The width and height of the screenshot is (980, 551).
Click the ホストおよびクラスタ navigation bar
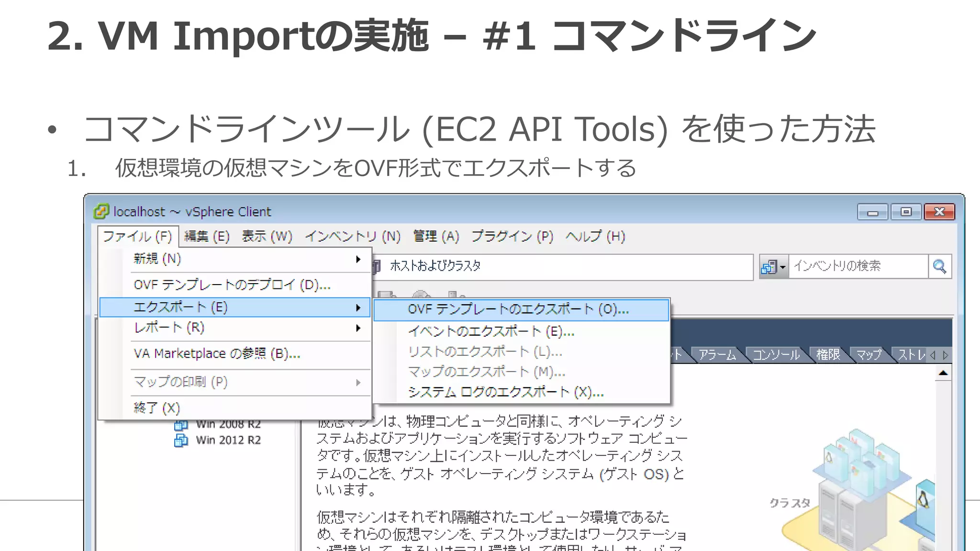coord(562,266)
